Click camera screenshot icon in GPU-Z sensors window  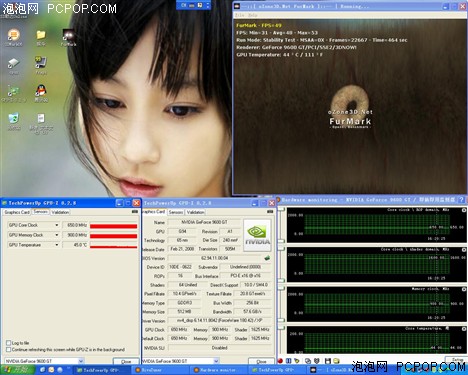click(135, 212)
